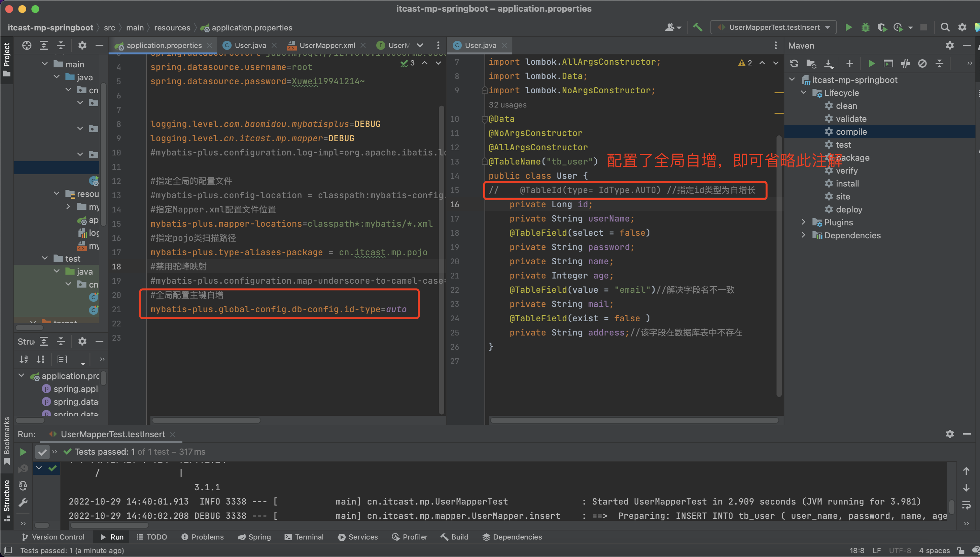
Task: Open UserMapperTest.testInsert run configuration dropdown
Action: pyautogui.click(x=773, y=28)
